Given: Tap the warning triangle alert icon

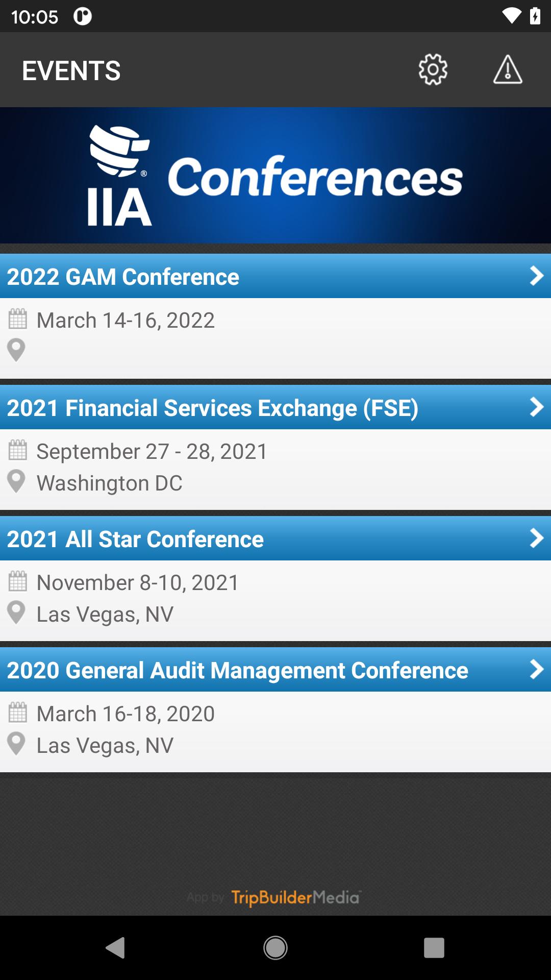Looking at the screenshot, I should point(508,69).
